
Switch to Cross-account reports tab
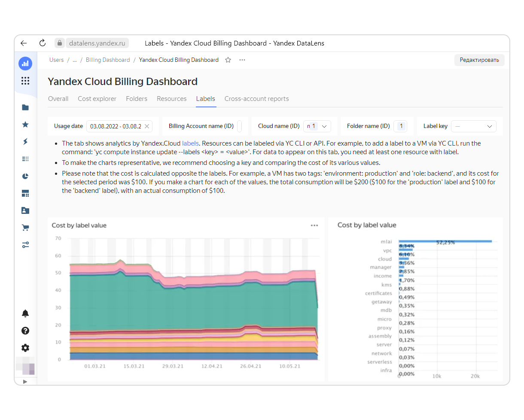(x=256, y=99)
